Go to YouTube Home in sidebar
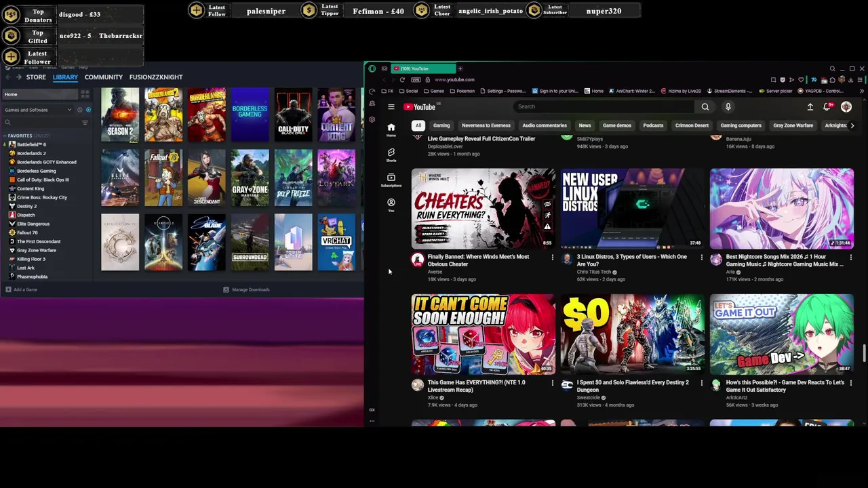The height and width of the screenshot is (488, 868). pos(391,129)
